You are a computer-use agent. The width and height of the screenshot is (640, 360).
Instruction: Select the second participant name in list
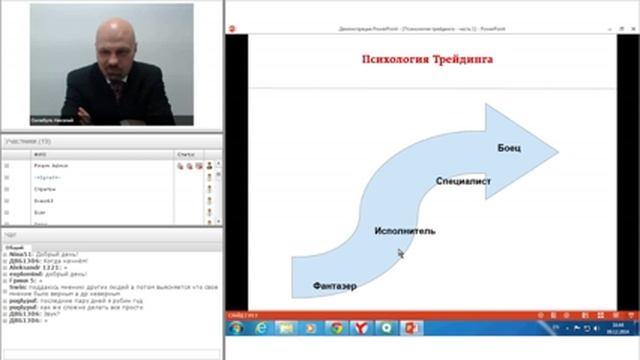click(47, 178)
